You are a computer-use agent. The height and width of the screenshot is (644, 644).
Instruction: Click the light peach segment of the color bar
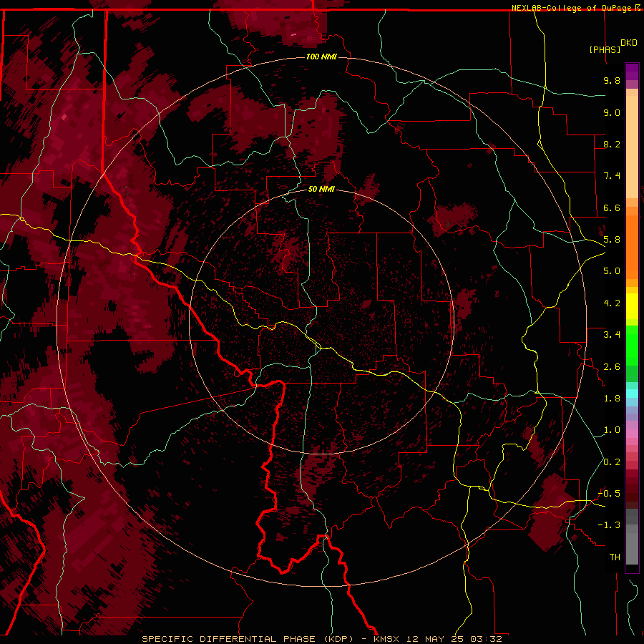632,147
